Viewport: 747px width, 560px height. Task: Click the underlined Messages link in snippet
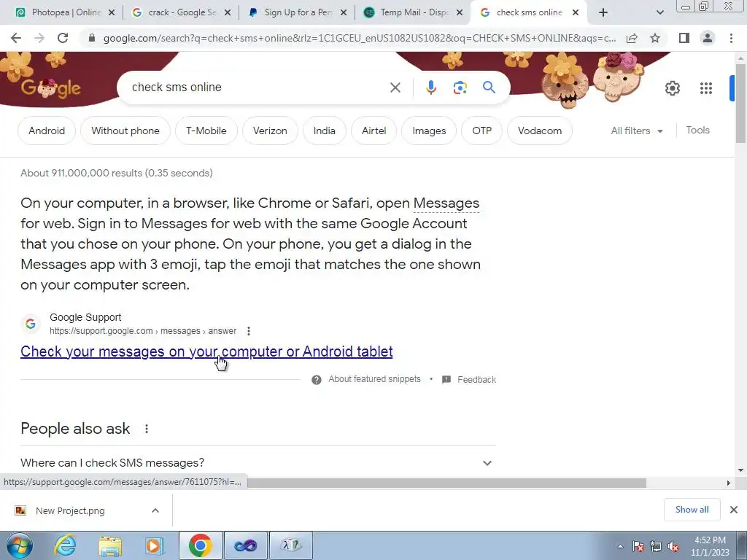click(x=446, y=203)
